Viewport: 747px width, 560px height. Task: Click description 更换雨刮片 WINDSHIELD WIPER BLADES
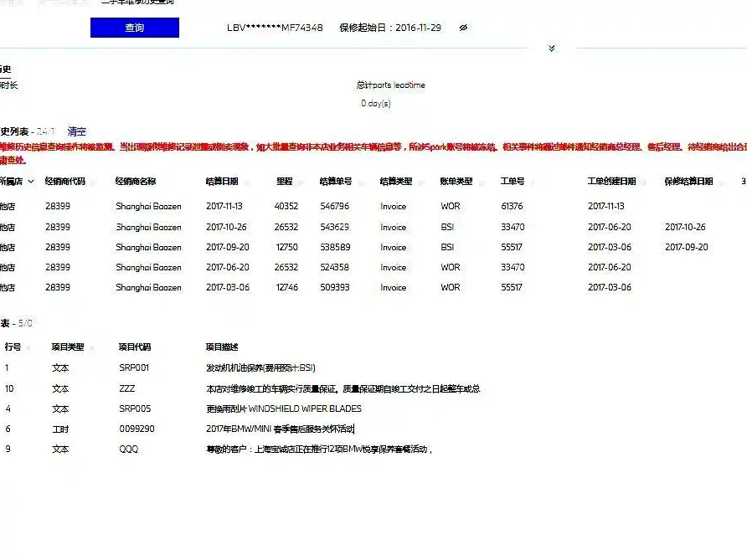coord(284,408)
